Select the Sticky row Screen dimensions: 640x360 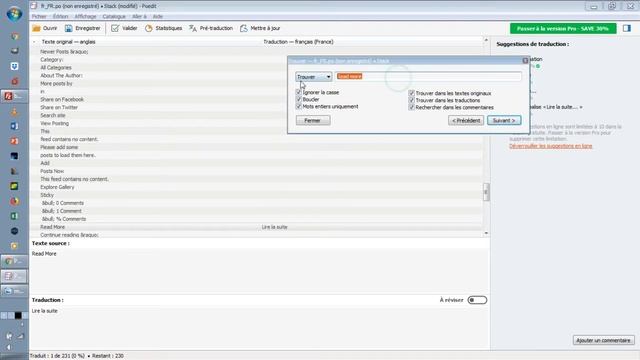click(256, 195)
